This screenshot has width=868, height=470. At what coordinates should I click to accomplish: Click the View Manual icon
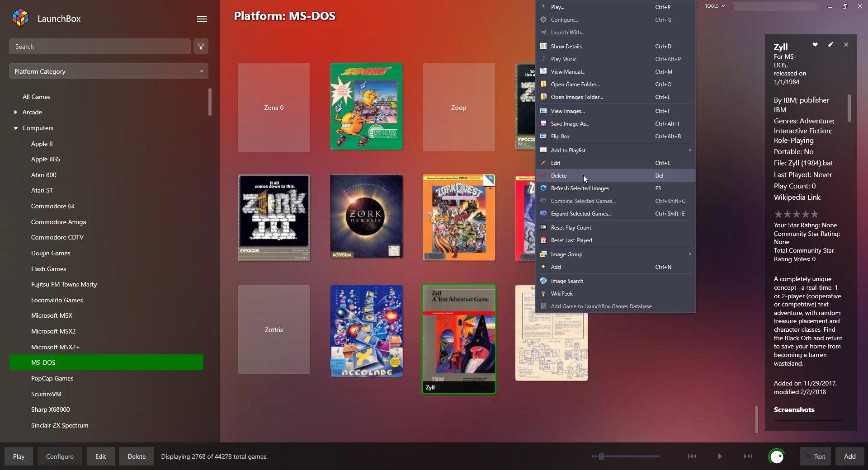tap(543, 71)
